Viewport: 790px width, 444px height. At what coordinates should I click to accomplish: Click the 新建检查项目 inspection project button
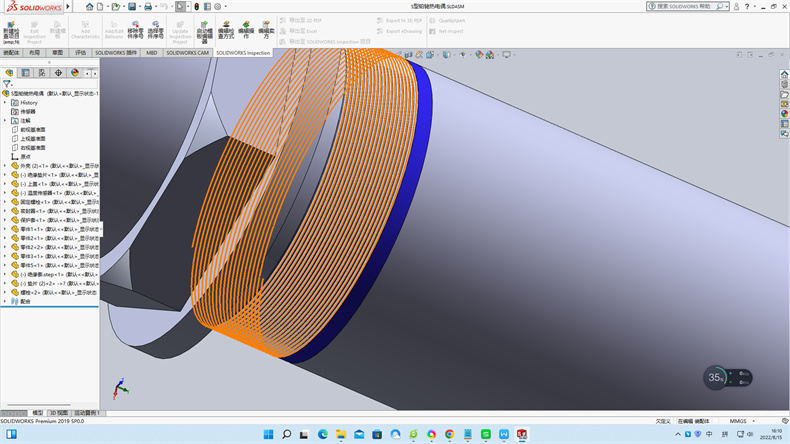(11, 29)
